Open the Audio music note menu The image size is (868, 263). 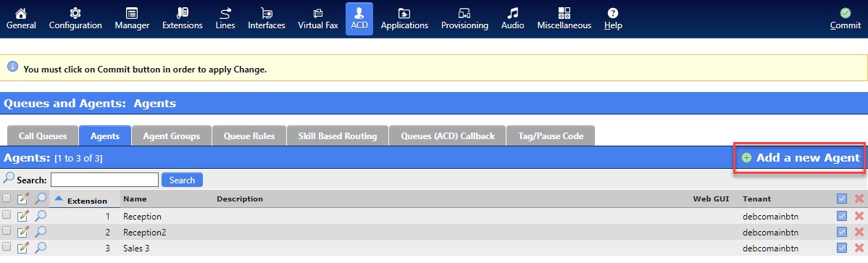(x=512, y=19)
